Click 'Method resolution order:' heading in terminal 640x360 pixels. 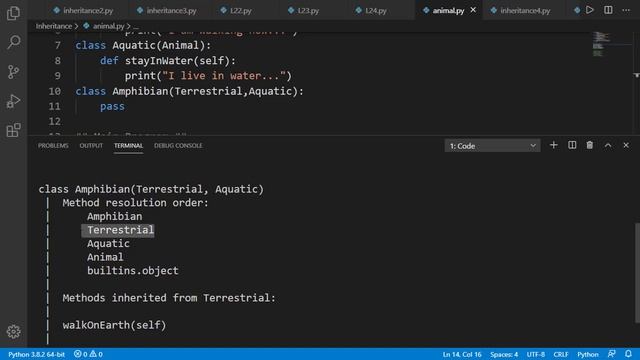[136, 203]
